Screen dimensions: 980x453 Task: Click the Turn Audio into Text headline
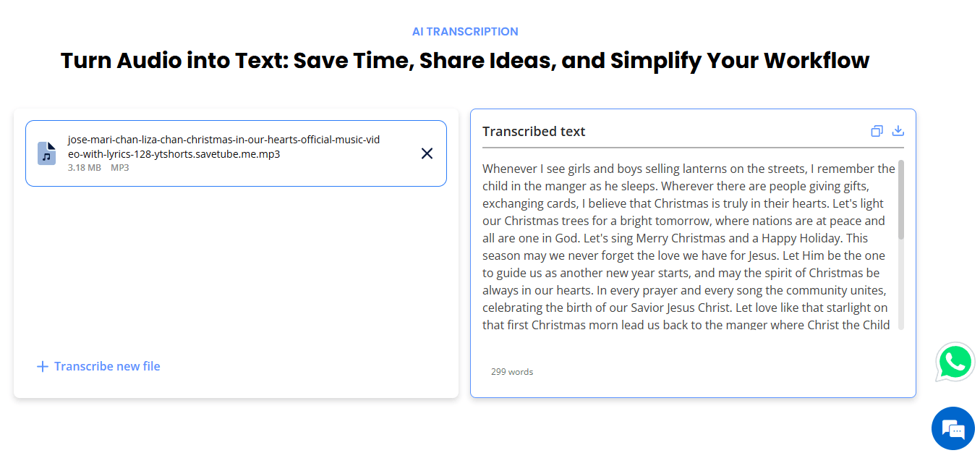tap(465, 60)
